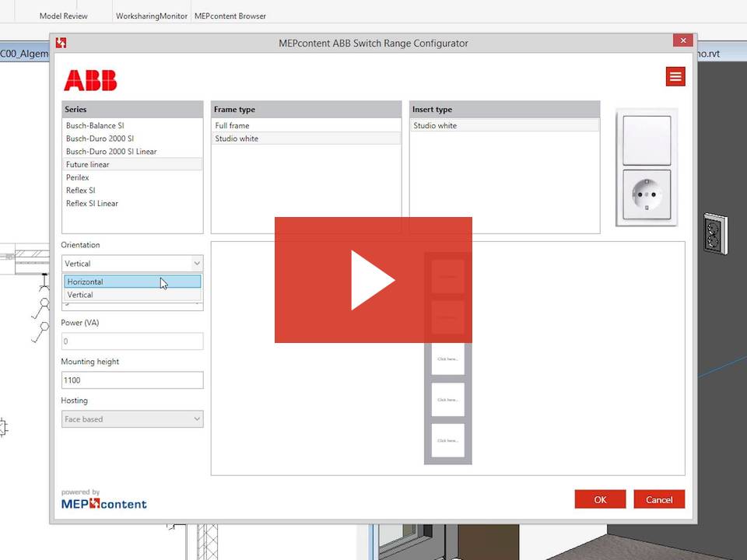Open the Model Review ribbon tab

pyautogui.click(x=63, y=16)
